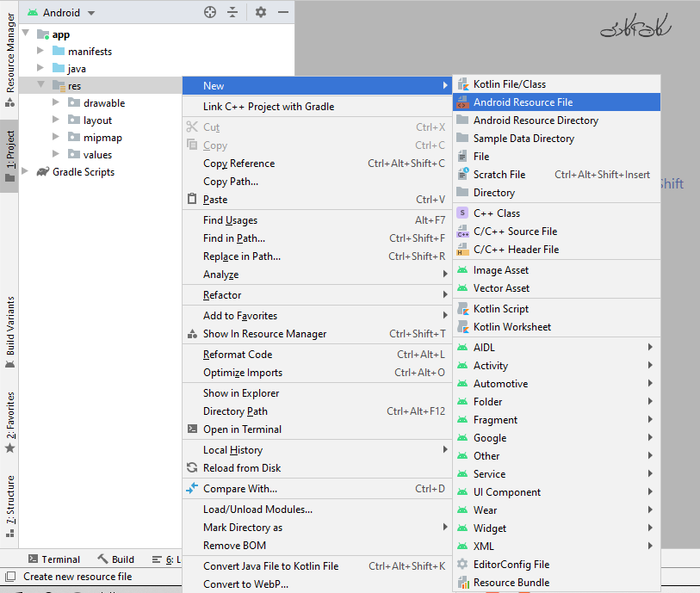Click the C/C++ Source File icon

coord(463,232)
